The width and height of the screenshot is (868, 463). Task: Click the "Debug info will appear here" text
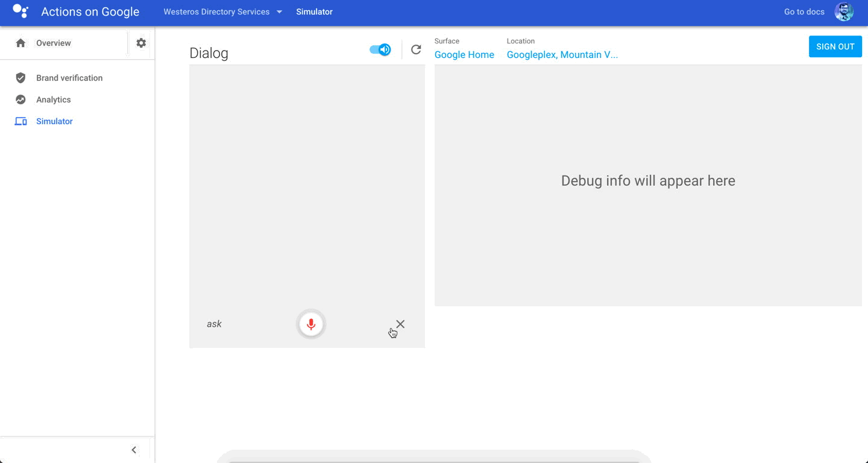point(648,181)
